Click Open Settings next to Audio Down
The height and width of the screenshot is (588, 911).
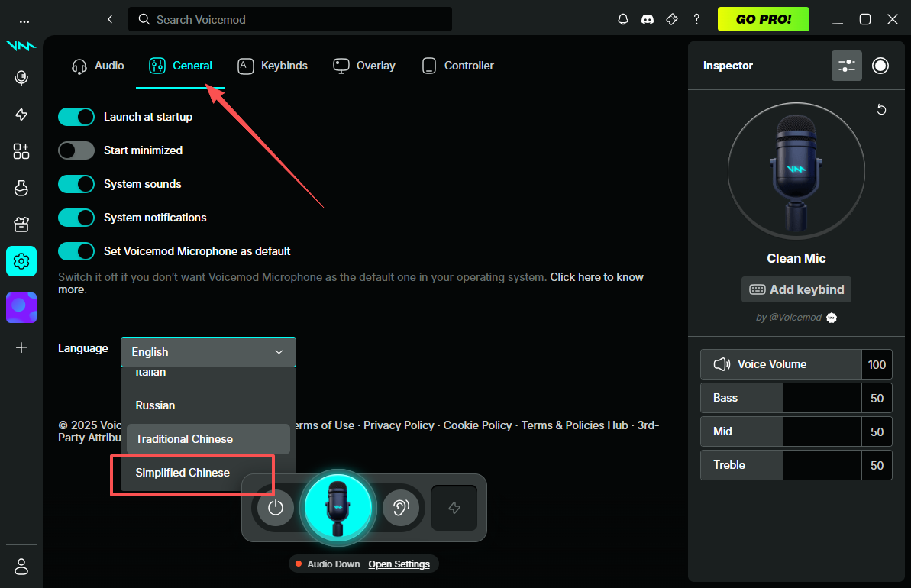399,564
